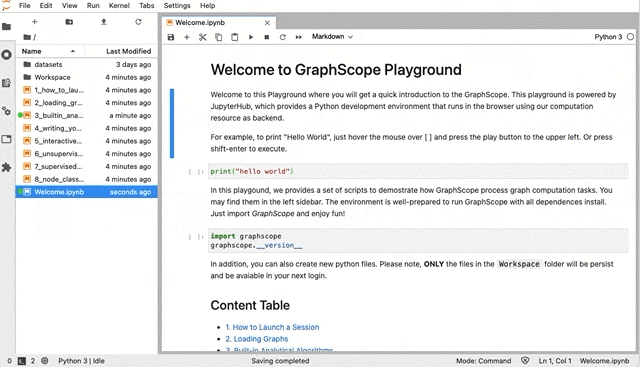Cut the selected cell

202,37
